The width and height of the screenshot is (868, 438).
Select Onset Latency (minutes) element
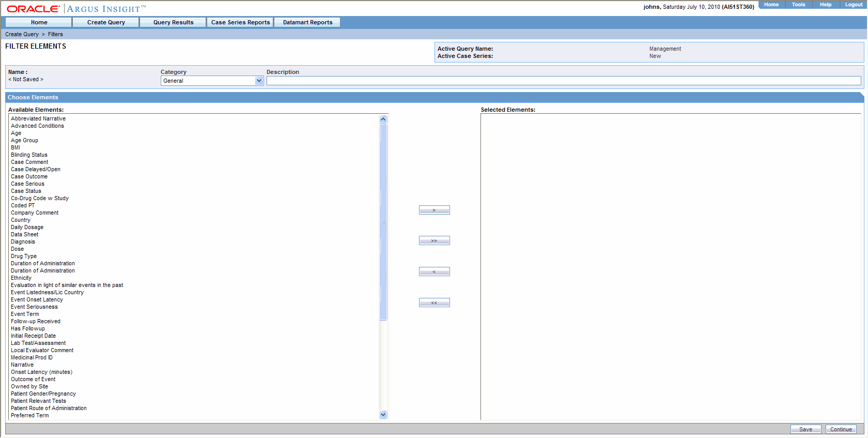41,372
